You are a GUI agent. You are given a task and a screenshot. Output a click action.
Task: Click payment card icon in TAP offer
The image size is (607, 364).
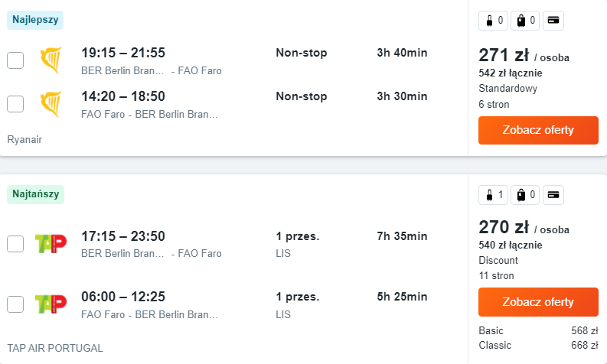click(553, 195)
